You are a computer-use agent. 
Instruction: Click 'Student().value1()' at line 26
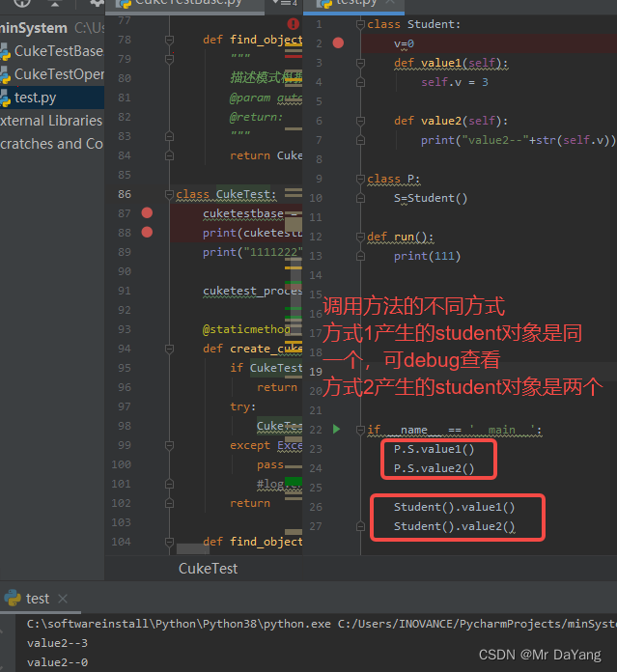click(x=454, y=507)
